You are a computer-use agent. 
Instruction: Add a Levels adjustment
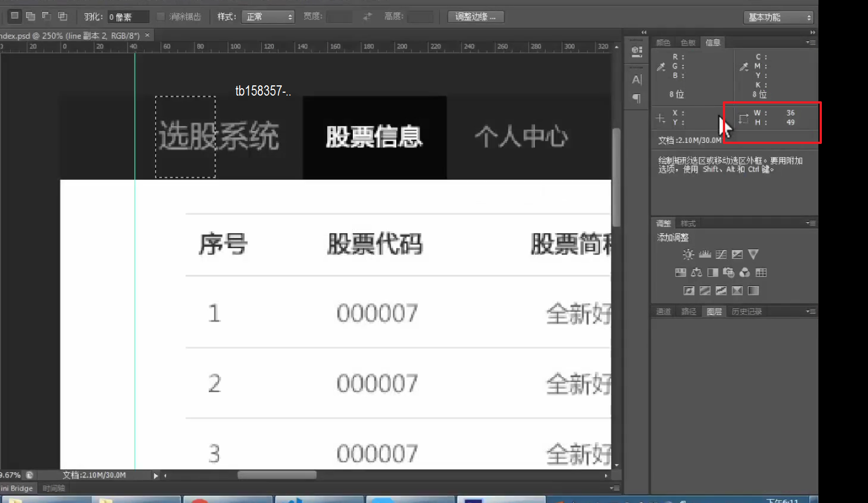[705, 254]
